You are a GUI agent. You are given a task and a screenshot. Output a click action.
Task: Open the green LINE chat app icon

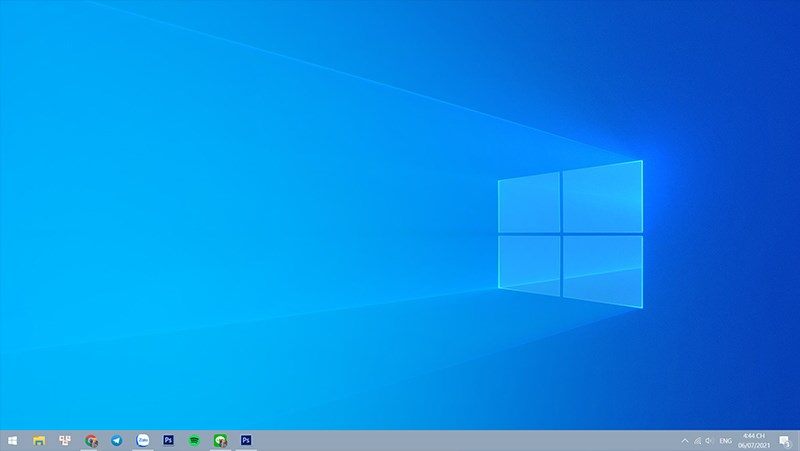click(220, 440)
